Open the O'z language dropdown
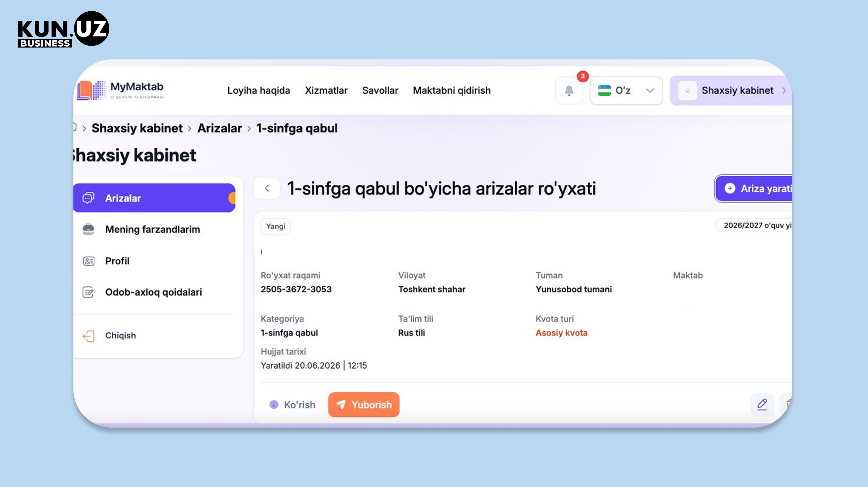Image resolution: width=868 pixels, height=487 pixels. coord(626,90)
